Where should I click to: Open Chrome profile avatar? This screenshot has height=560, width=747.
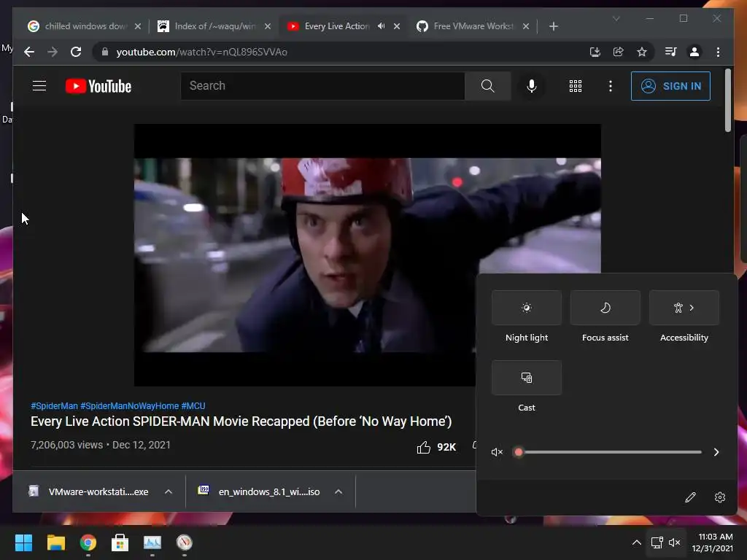pyautogui.click(x=694, y=52)
